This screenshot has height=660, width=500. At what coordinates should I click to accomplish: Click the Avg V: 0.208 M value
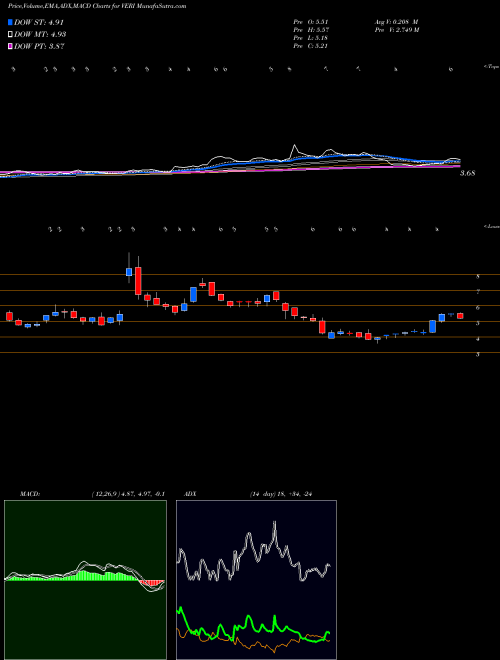[395, 22]
